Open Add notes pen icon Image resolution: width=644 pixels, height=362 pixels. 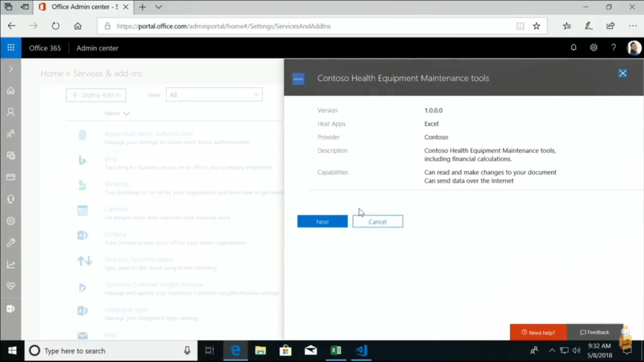tap(589, 26)
